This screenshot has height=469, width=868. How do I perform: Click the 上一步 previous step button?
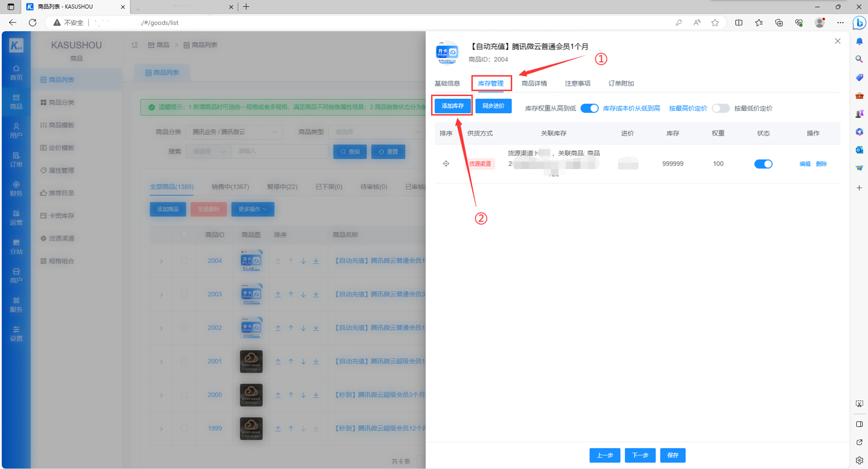click(x=605, y=455)
